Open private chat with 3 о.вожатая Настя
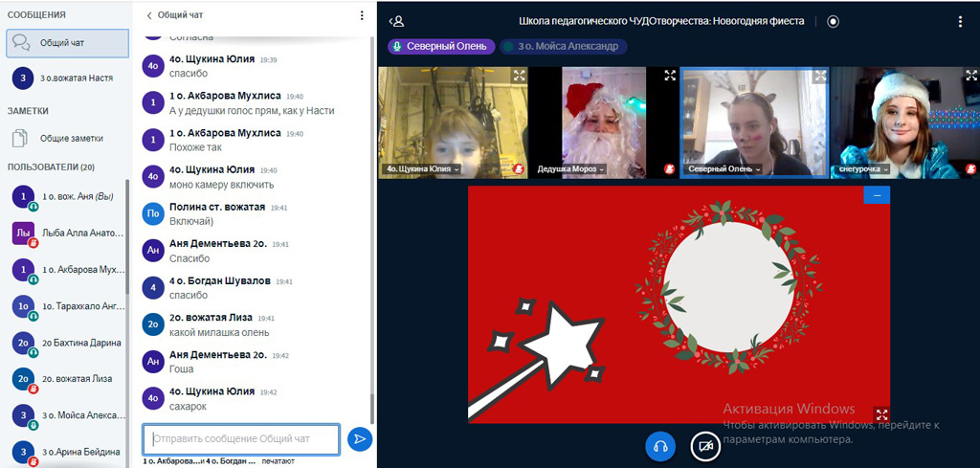The height and width of the screenshot is (468, 980). pos(67,78)
